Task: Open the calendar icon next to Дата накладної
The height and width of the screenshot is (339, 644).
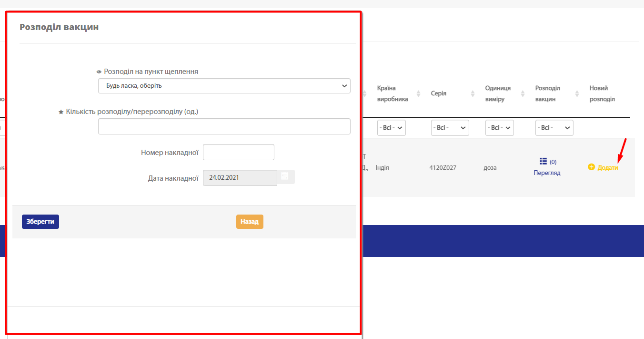Action: tap(285, 177)
